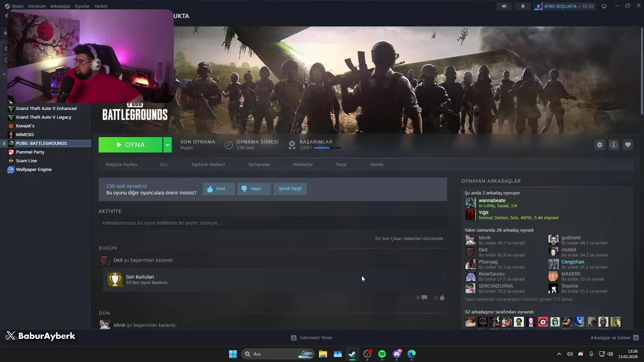This screenshot has height=362, width=644.
Task: Click the green OYNA play button
Action: click(130, 145)
